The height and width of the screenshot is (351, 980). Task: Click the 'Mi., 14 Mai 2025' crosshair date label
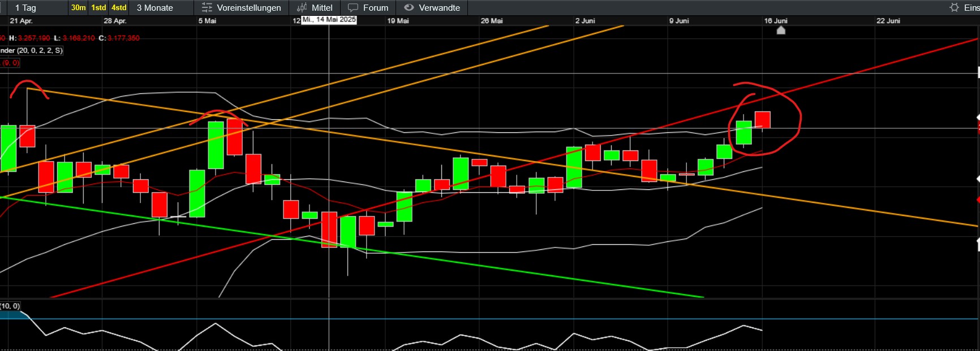click(x=329, y=20)
